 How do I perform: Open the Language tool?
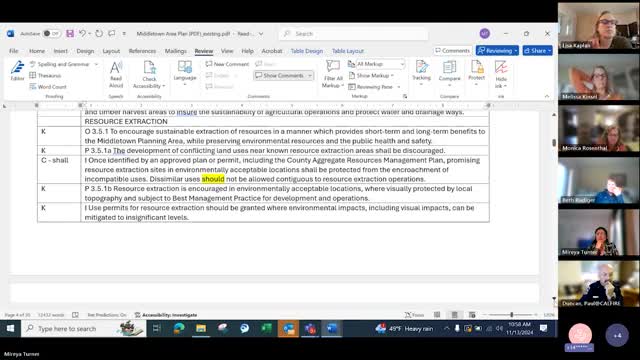185,73
